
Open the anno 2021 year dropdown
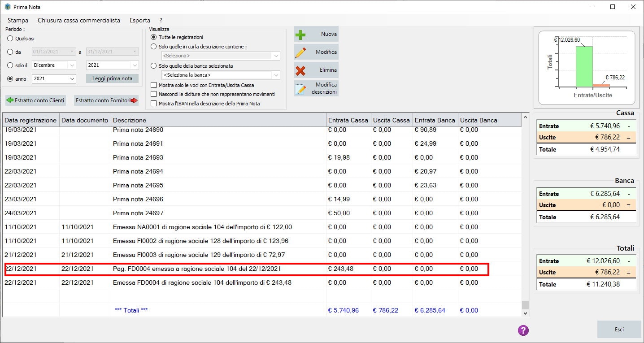click(x=72, y=78)
